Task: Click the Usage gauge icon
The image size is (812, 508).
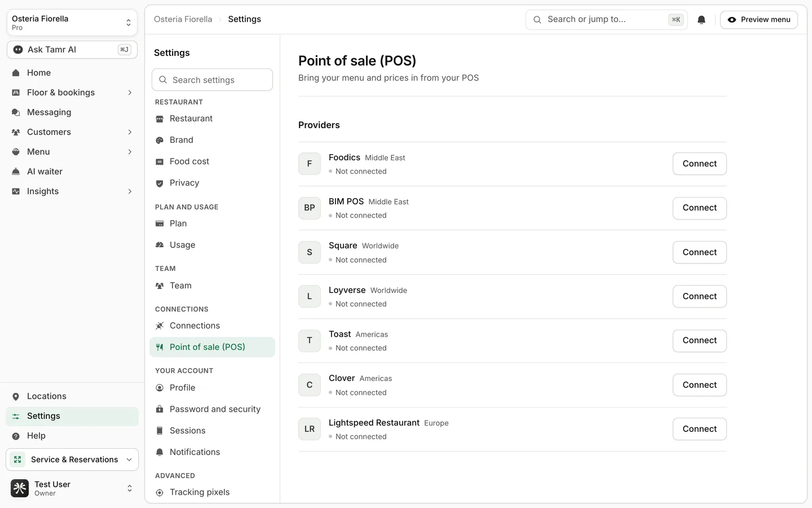Action: (x=160, y=245)
